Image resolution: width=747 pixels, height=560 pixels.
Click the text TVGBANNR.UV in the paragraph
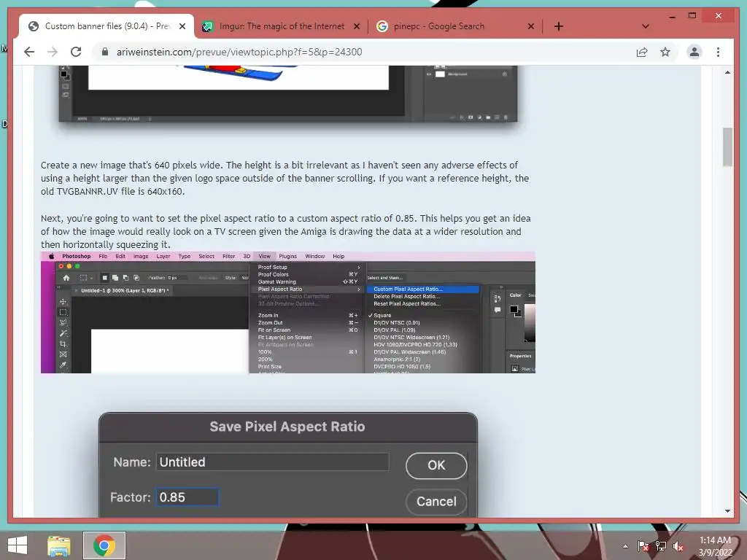coord(88,192)
